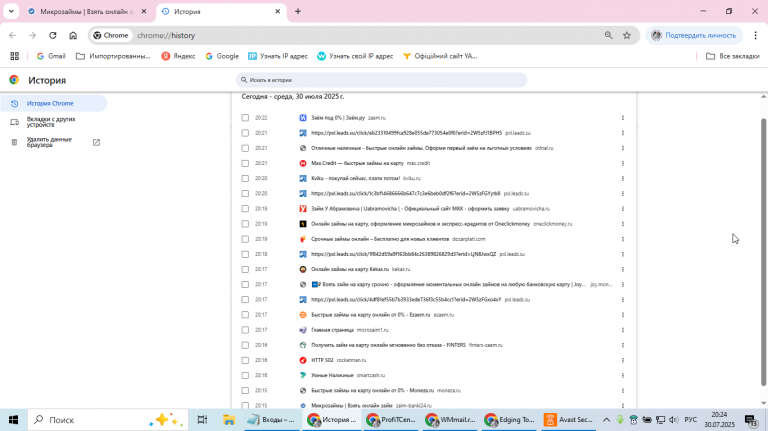This screenshot has width=768, height=431.
Task: Switch РУС keyboard language indicator
Action: (x=691, y=420)
